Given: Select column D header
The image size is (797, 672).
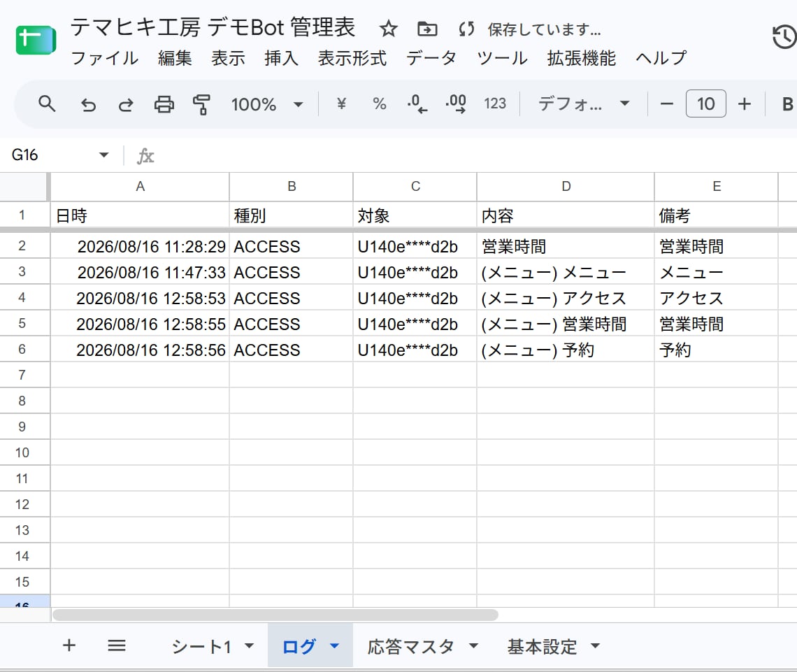Looking at the screenshot, I should tap(566, 187).
